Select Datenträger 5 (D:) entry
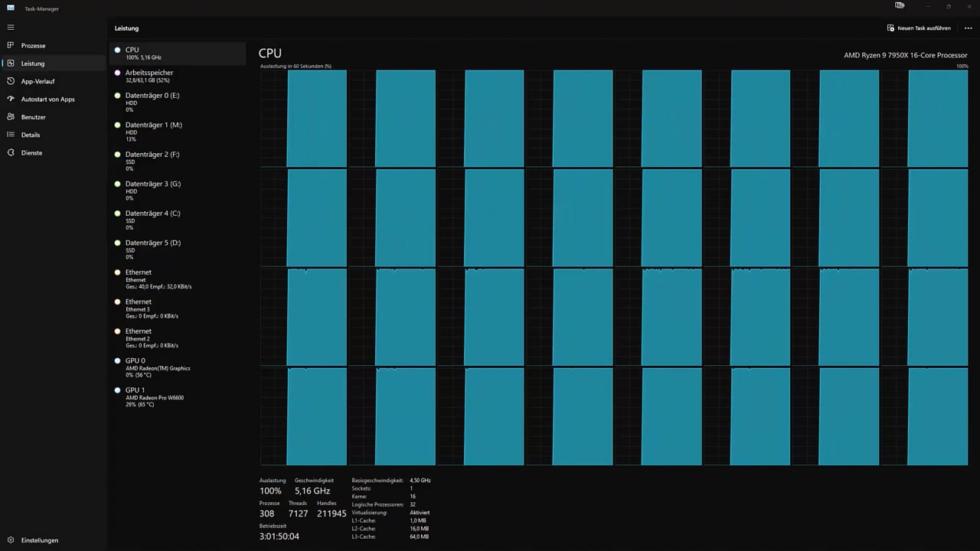 click(178, 249)
